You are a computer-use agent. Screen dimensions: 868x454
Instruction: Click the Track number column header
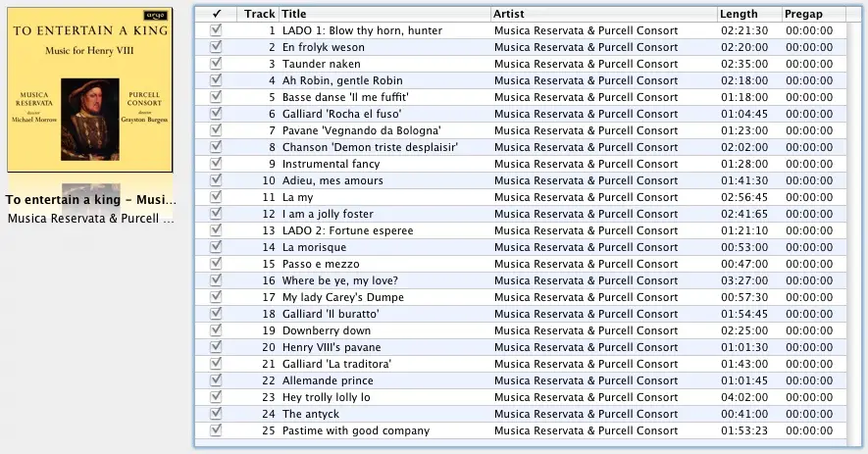[258, 14]
